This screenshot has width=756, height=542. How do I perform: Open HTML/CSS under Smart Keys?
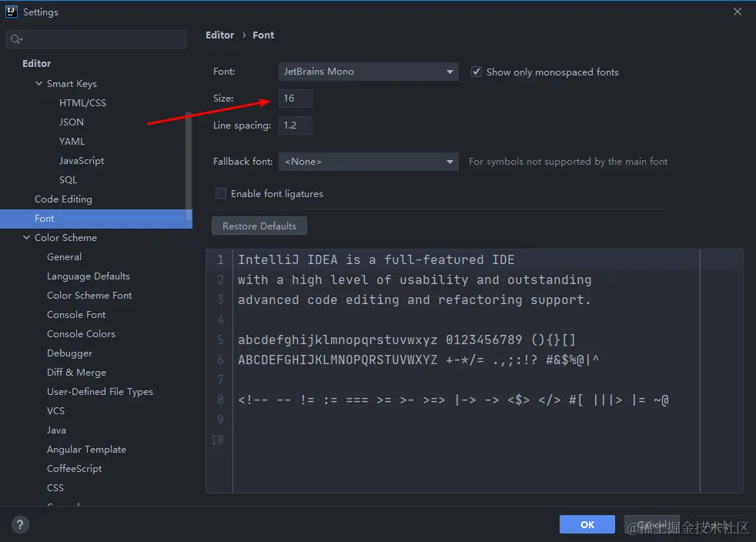82,102
